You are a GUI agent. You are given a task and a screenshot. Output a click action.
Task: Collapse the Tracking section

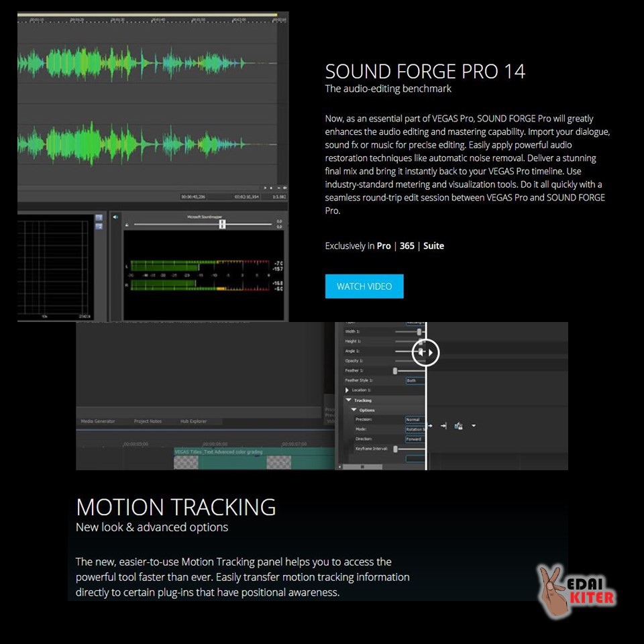pyautogui.click(x=349, y=400)
